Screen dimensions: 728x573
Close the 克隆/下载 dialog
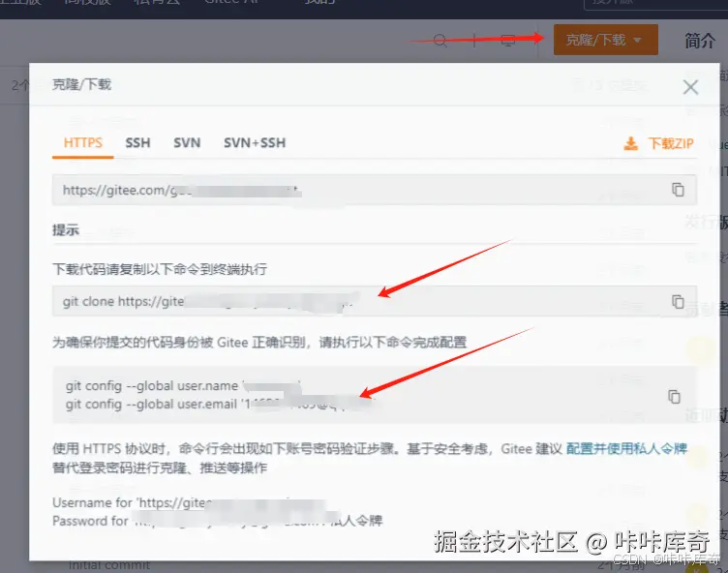point(690,87)
